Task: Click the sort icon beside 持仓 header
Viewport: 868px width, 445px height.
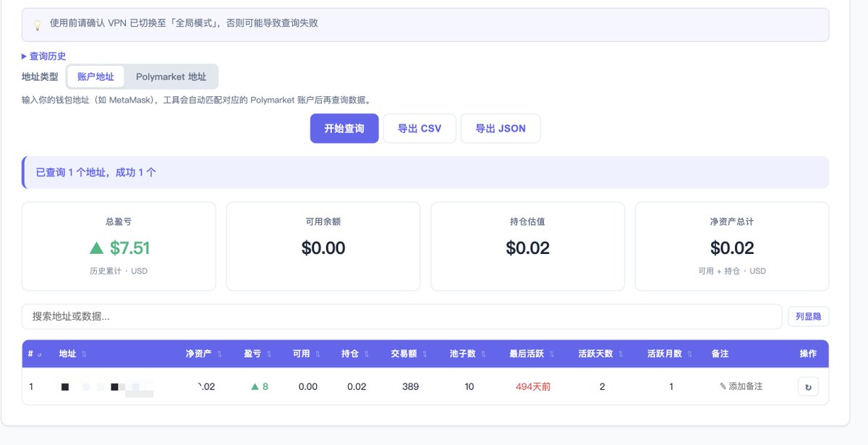Action: click(367, 354)
